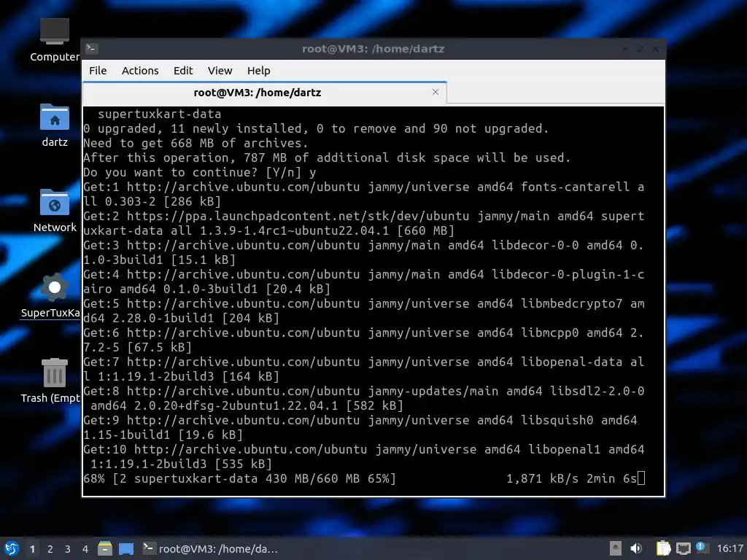This screenshot has width=747, height=560.
Task: Click the Get:7 libopenal-data line
Action: click(364, 369)
